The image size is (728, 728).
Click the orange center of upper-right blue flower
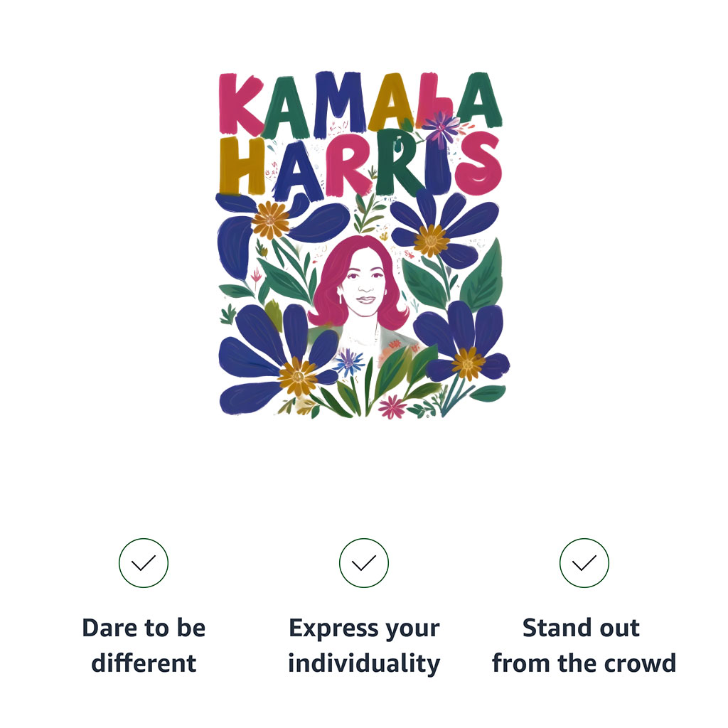[432, 240]
